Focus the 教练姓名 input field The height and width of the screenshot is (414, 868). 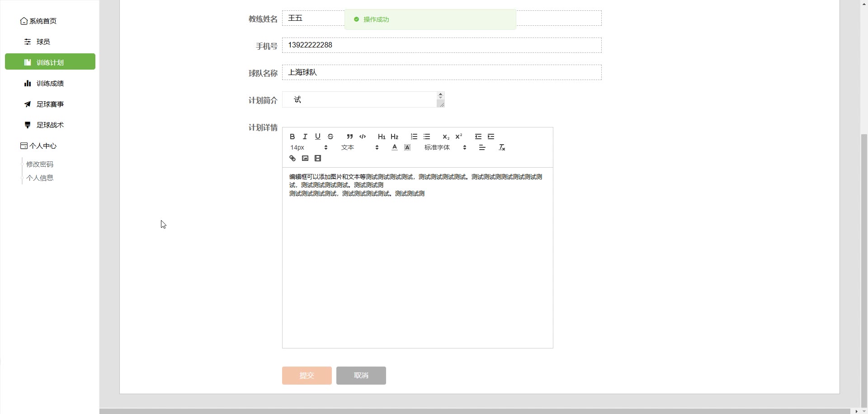tap(442, 18)
